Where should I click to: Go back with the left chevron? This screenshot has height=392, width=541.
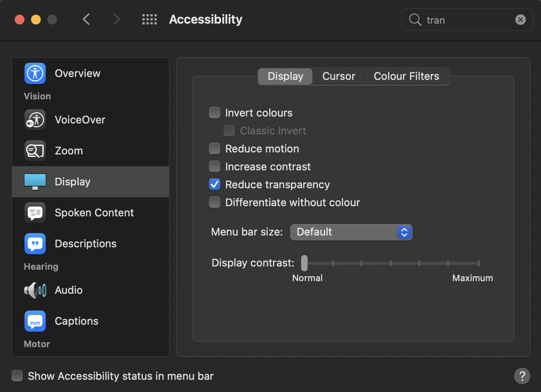86,19
